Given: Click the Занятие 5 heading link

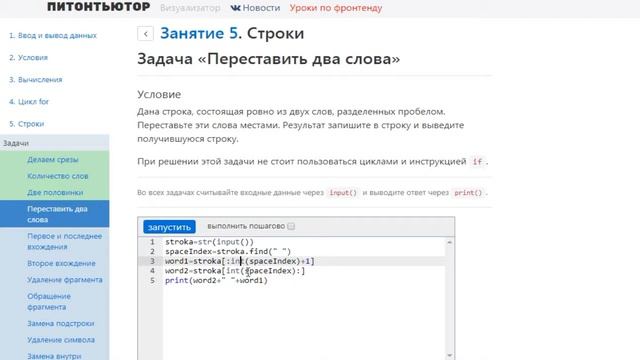Looking at the screenshot, I should 199,33.
